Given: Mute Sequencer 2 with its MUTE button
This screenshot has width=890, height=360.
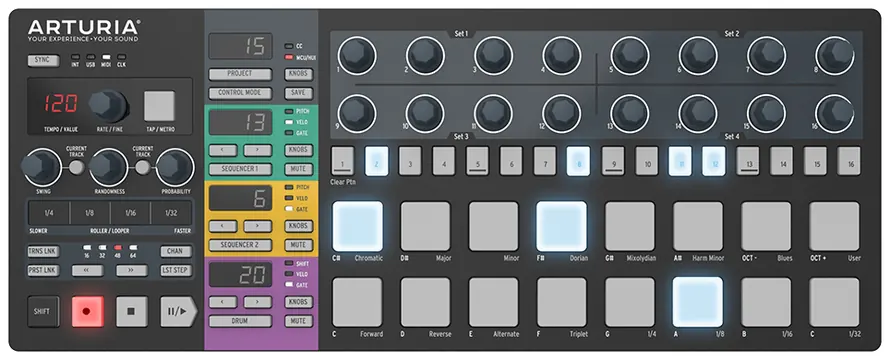Looking at the screenshot, I should tap(299, 245).
